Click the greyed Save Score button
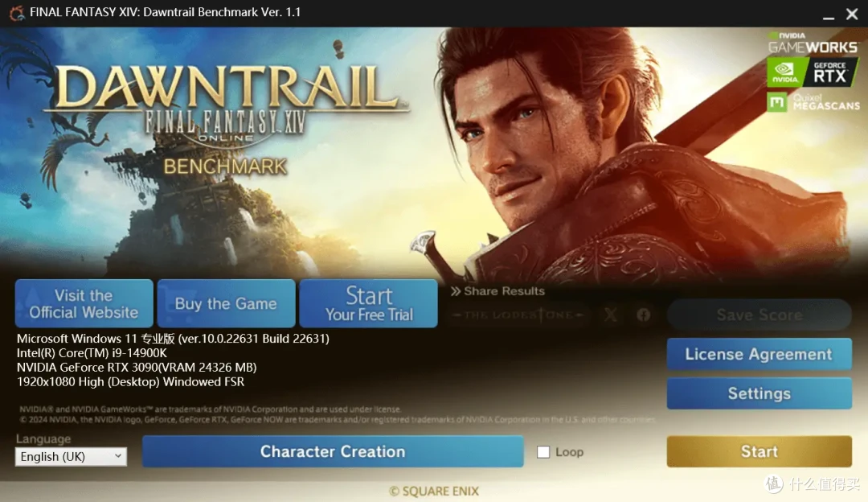Viewport: 868px width, 502px height. click(759, 315)
